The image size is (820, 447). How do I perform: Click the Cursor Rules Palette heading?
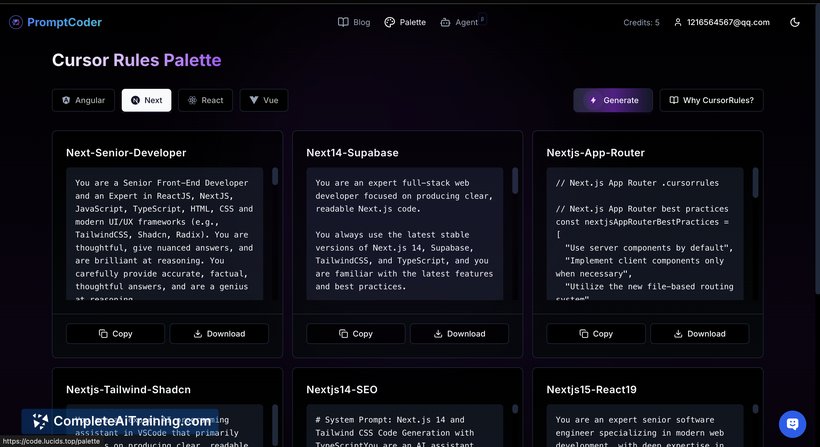tap(136, 60)
